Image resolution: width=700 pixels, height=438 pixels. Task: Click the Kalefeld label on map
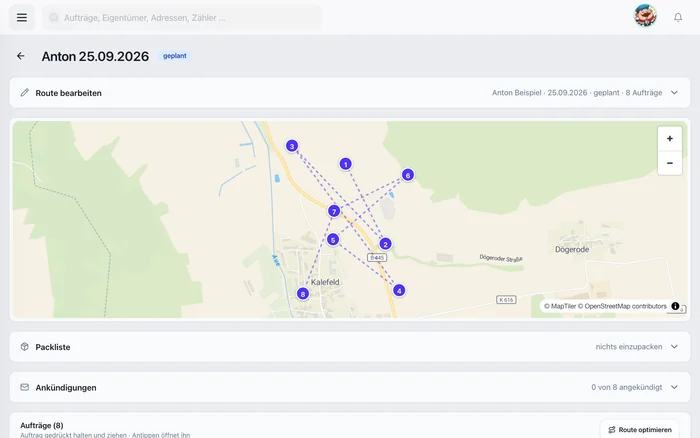325,282
